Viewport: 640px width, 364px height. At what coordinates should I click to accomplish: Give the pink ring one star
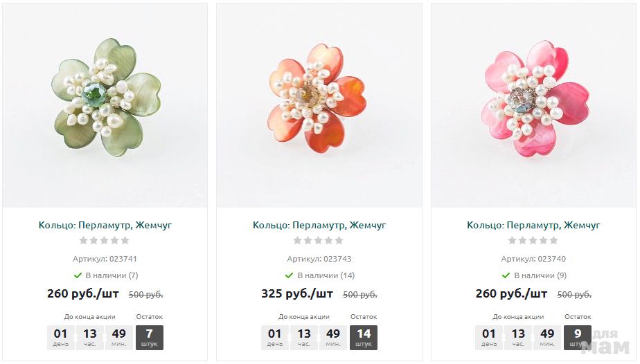point(513,241)
